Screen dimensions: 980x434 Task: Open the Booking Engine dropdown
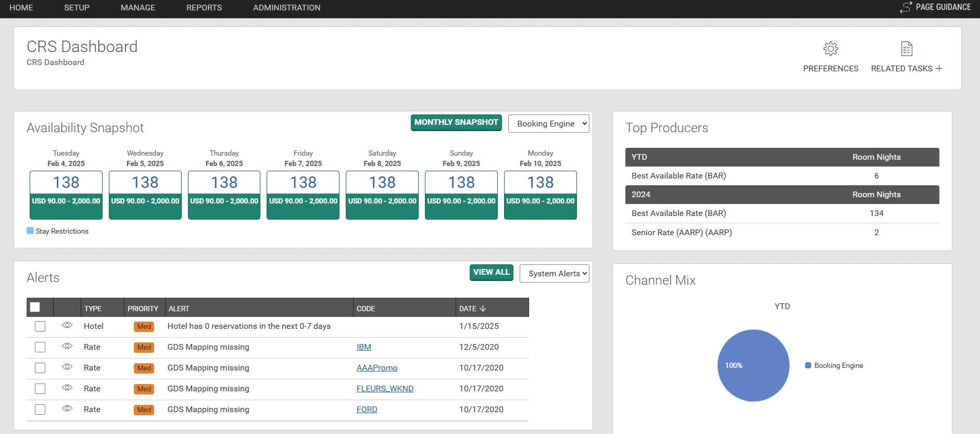tap(548, 124)
